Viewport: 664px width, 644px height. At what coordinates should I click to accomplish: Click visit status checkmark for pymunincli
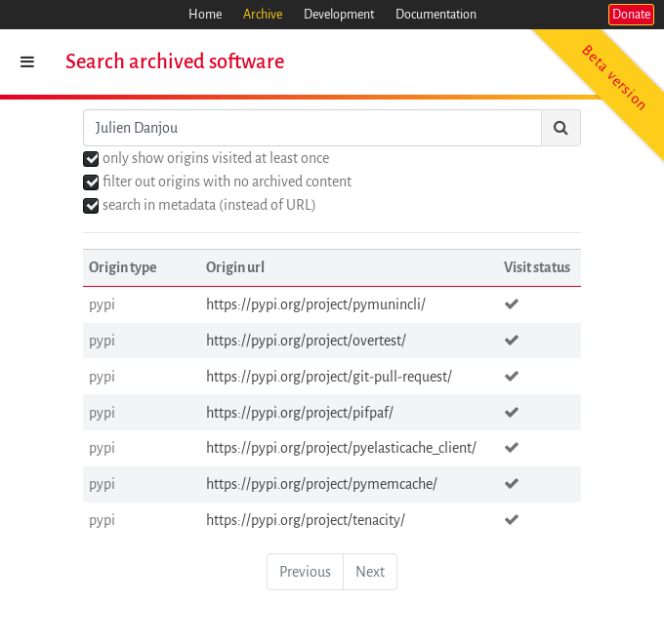pyautogui.click(x=511, y=304)
